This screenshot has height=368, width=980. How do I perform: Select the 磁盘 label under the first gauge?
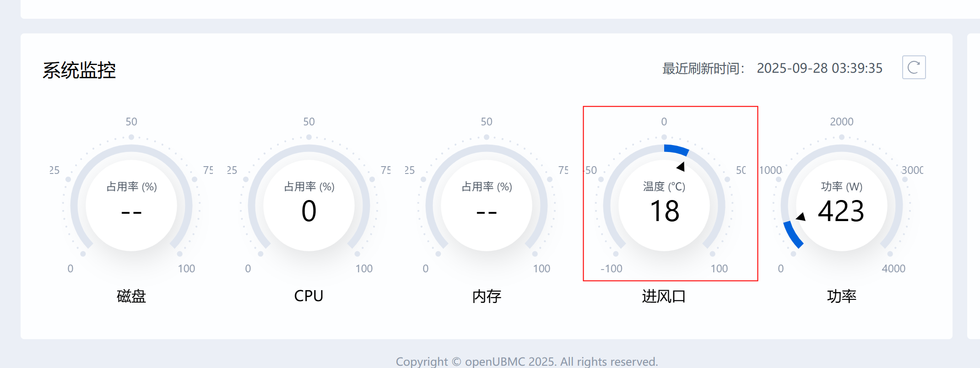(131, 296)
